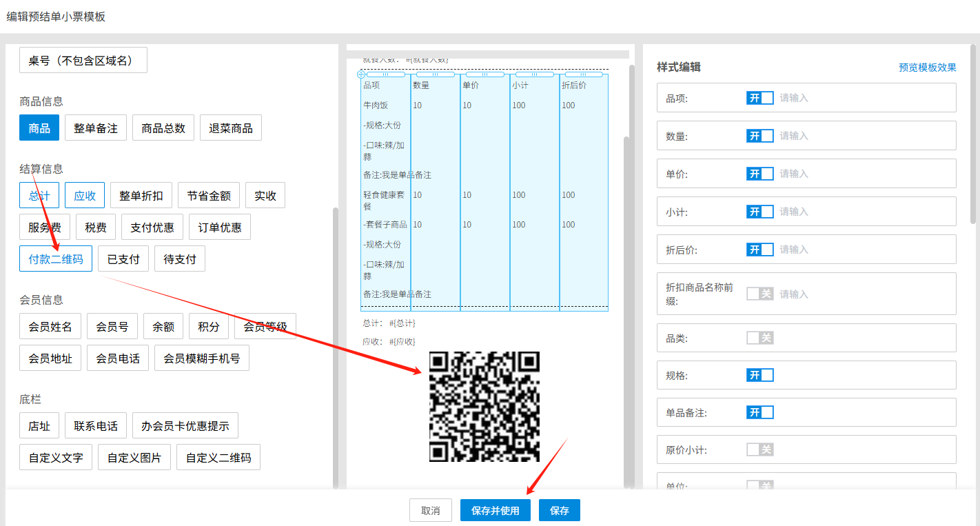Click the 保存并使用 button
Screen dimensions: 980x526
tap(496, 511)
